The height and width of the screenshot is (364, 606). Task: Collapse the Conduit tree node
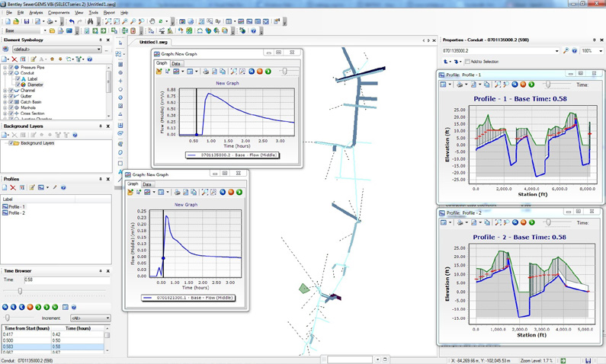(5, 73)
